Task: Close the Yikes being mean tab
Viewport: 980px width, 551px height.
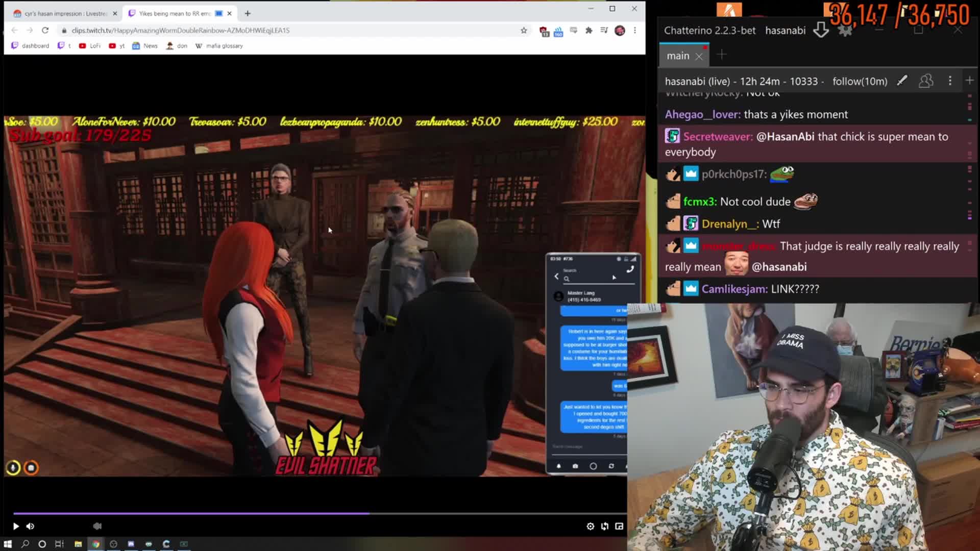Action: [x=229, y=13]
